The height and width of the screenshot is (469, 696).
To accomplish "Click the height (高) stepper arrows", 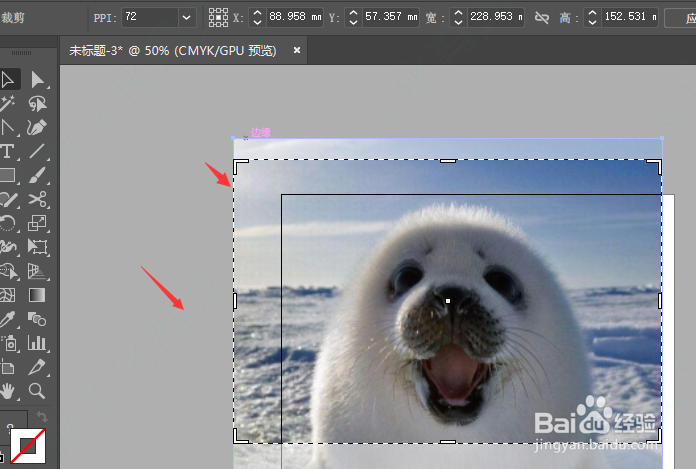I will point(592,18).
